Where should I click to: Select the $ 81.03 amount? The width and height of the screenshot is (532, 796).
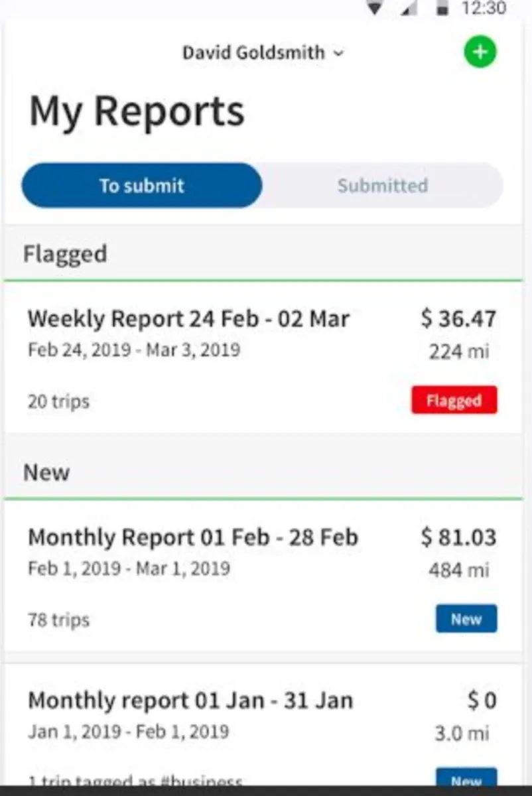(458, 537)
